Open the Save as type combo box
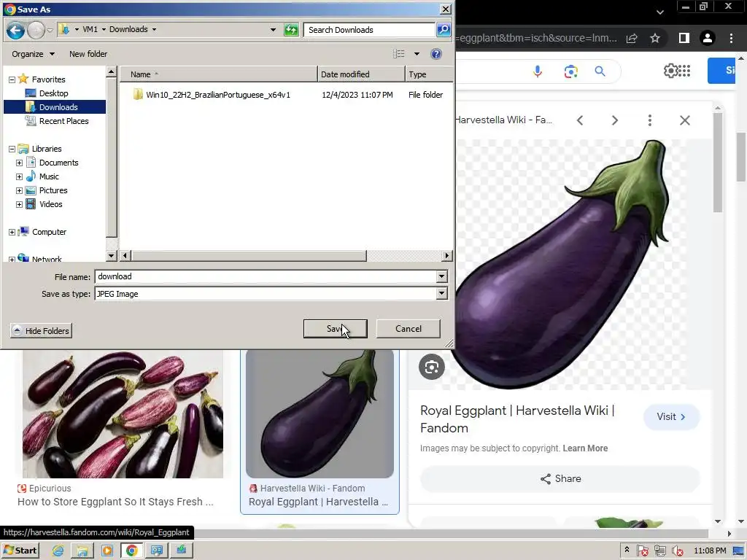 point(271,294)
